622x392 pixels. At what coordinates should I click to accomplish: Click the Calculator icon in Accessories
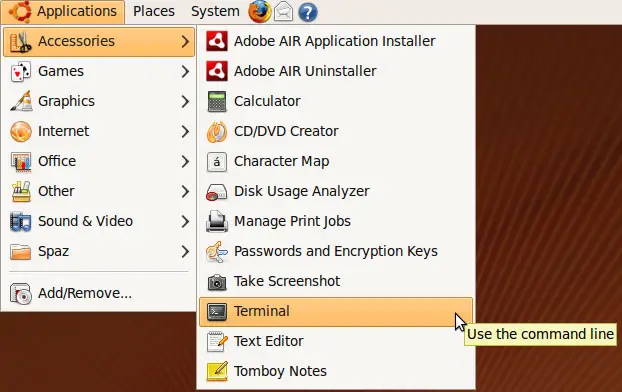pos(217,101)
